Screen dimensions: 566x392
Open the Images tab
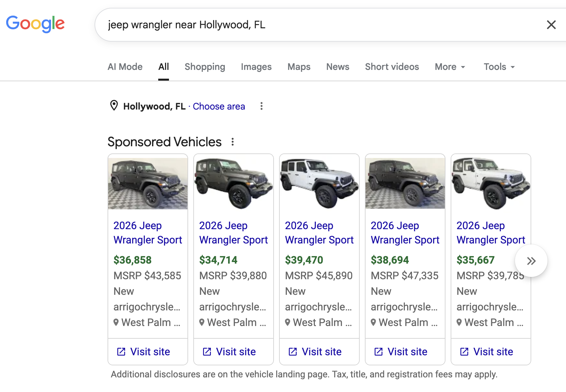pyautogui.click(x=256, y=67)
